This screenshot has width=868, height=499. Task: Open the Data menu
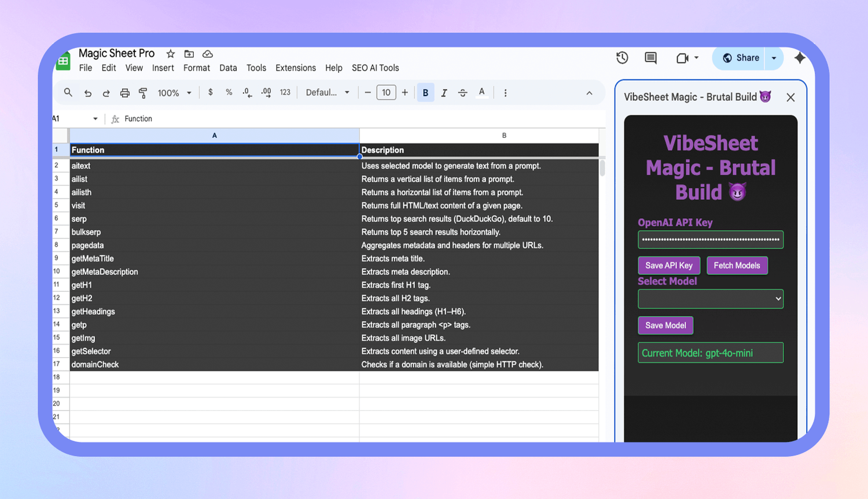(x=228, y=68)
